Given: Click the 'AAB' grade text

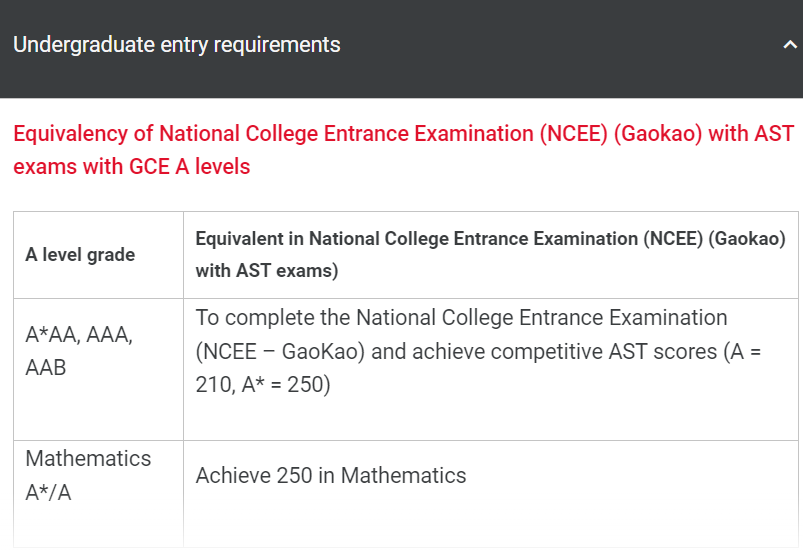Looking at the screenshot, I should pos(46,368).
